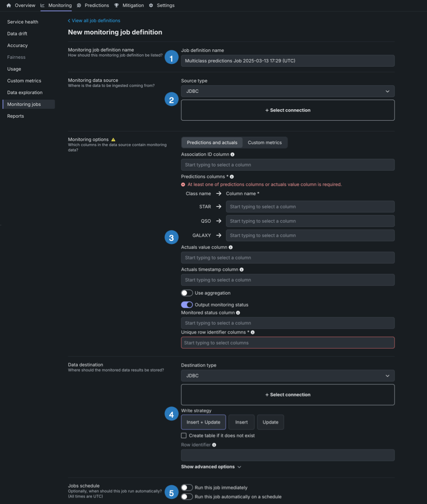427x504 pixels.
Task: Click the Job definition name input field
Action: 287,61
